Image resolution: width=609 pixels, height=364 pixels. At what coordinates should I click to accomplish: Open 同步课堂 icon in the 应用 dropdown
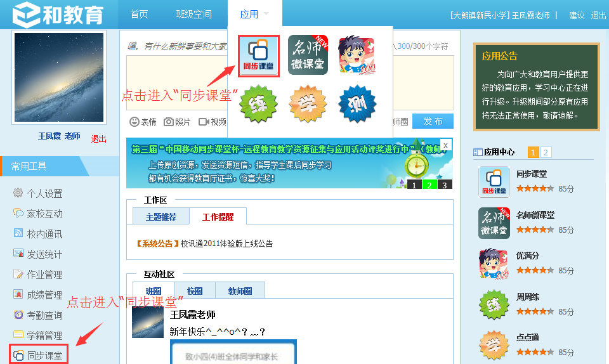tap(259, 56)
